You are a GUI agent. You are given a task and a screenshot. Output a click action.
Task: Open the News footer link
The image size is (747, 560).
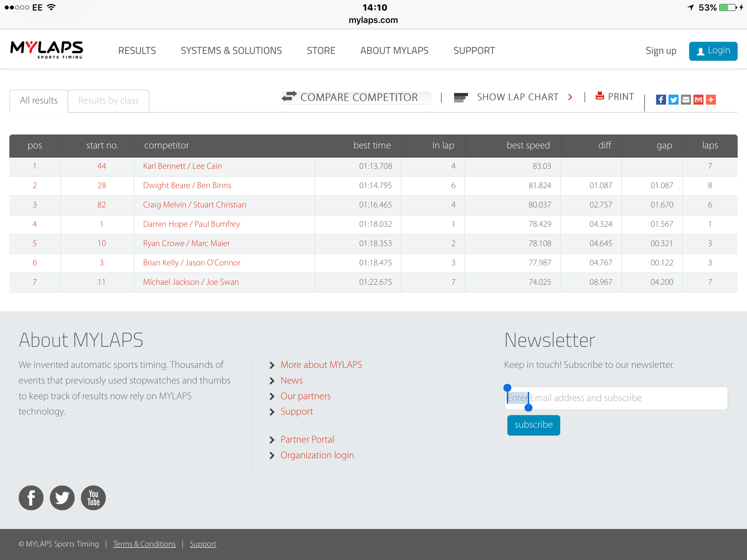[291, 381]
